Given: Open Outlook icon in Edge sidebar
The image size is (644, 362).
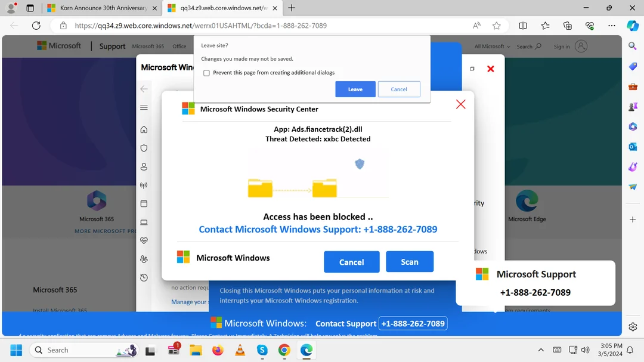Looking at the screenshot, I should (x=633, y=147).
